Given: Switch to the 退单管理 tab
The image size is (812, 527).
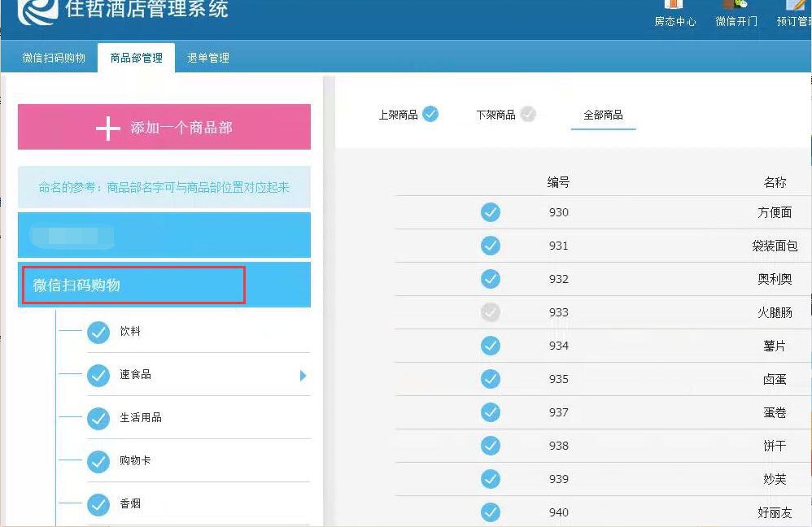Looking at the screenshot, I should (208, 58).
